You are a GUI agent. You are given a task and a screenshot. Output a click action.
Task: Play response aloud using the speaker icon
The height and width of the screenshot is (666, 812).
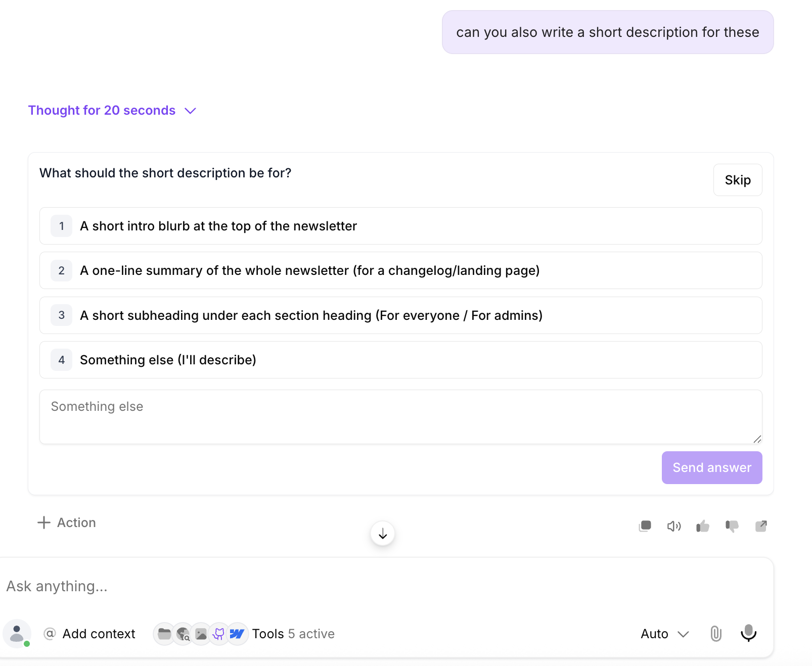click(674, 526)
